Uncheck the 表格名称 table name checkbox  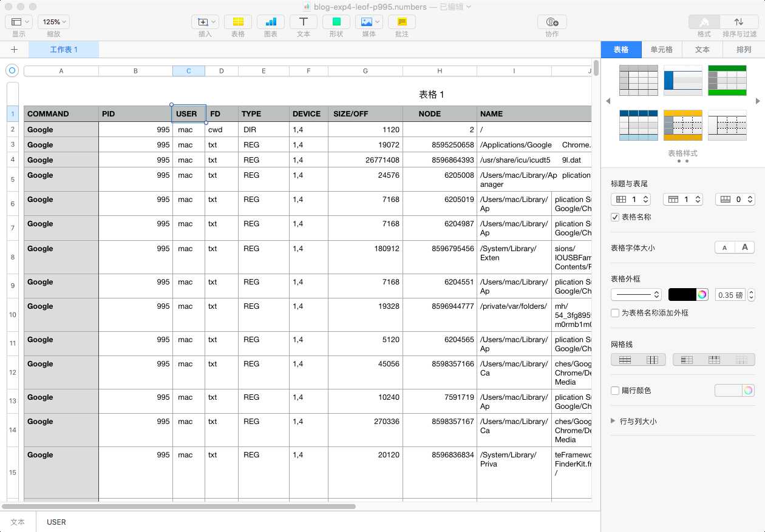pos(615,217)
